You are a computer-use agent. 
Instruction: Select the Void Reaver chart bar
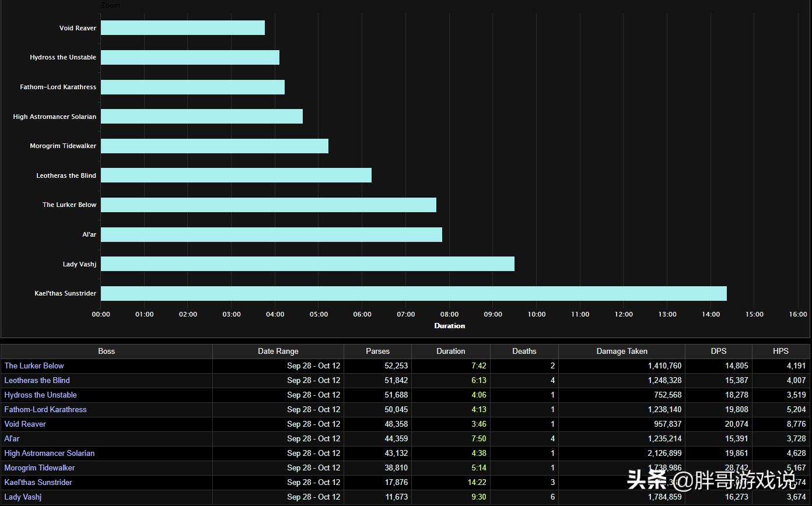point(183,28)
